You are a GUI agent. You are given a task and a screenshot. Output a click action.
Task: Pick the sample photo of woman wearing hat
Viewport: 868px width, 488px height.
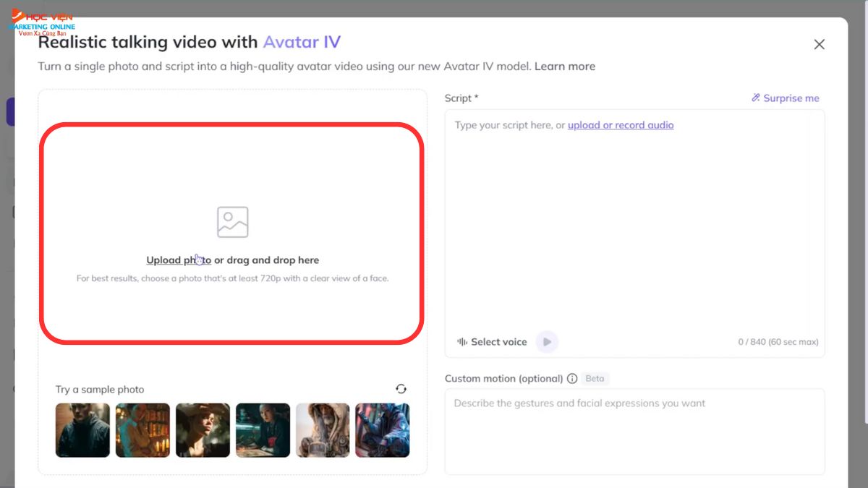point(203,430)
